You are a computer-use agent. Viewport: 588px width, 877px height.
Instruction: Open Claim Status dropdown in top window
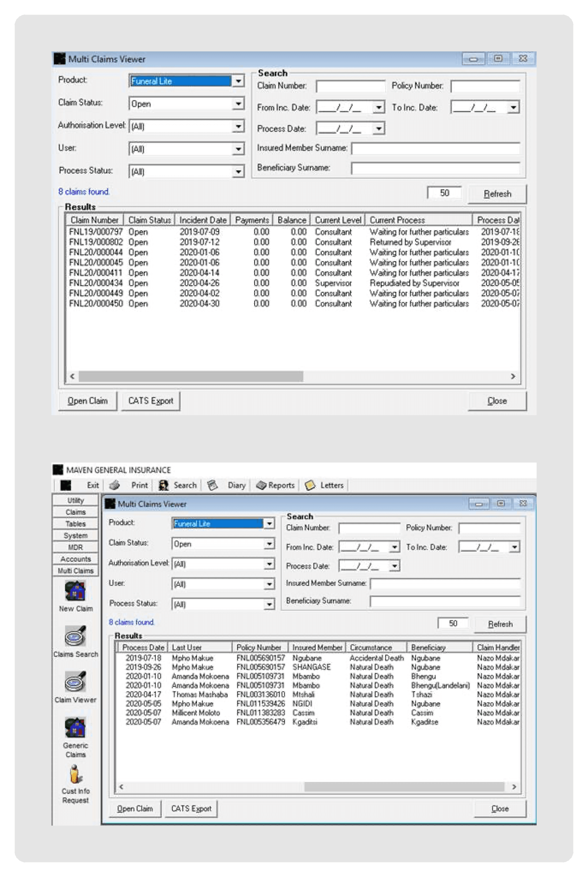238,104
